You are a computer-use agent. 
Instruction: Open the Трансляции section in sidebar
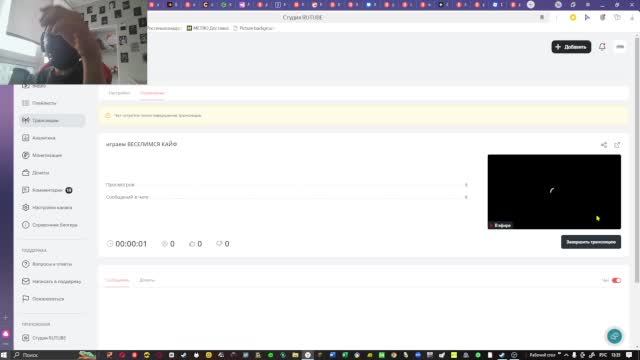pos(52,120)
